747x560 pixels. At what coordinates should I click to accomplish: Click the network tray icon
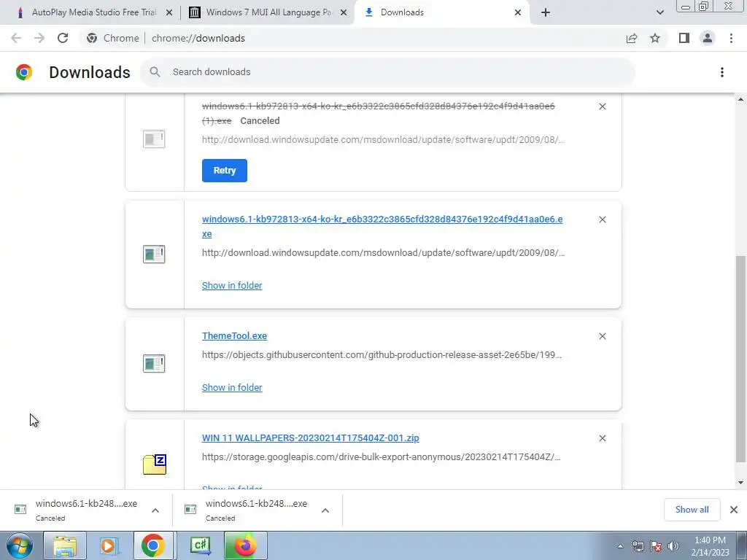click(x=638, y=546)
